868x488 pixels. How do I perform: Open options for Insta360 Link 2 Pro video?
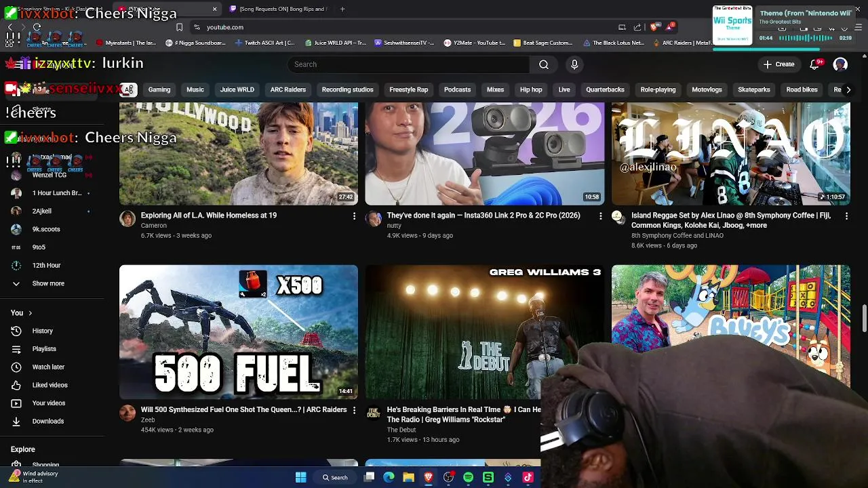click(600, 216)
